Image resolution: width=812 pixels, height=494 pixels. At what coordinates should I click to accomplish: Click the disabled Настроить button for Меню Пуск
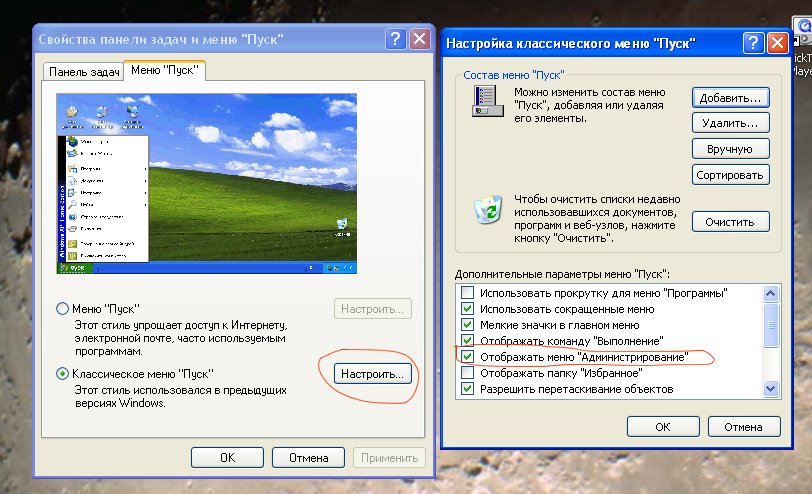[372, 309]
